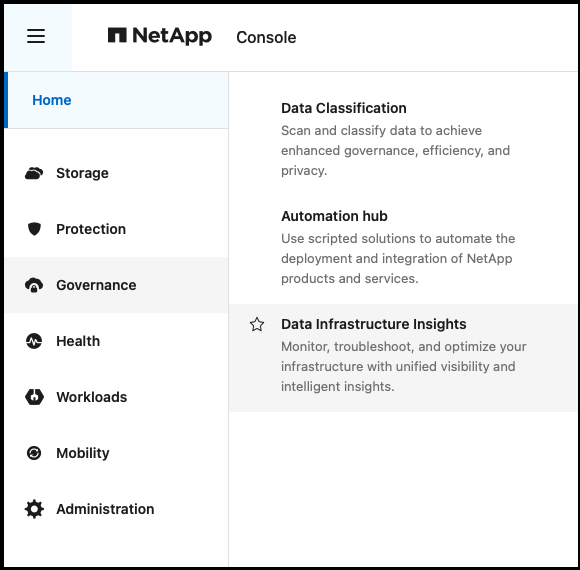This screenshot has height=570, width=580.
Task: Open the hamburger navigation menu
Action: click(x=36, y=36)
